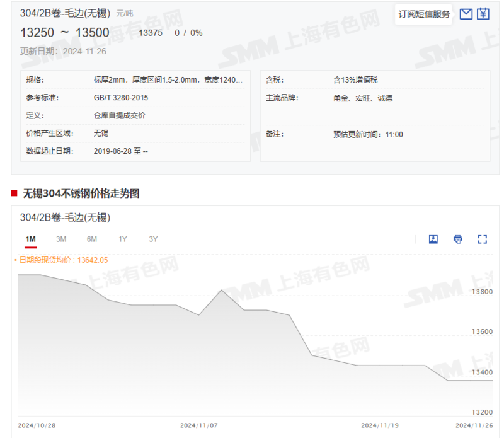Viewport: 504px width, 438px height.
Task: Click the 元/吨 unit label
Action: pyautogui.click(x=125, y=13)
